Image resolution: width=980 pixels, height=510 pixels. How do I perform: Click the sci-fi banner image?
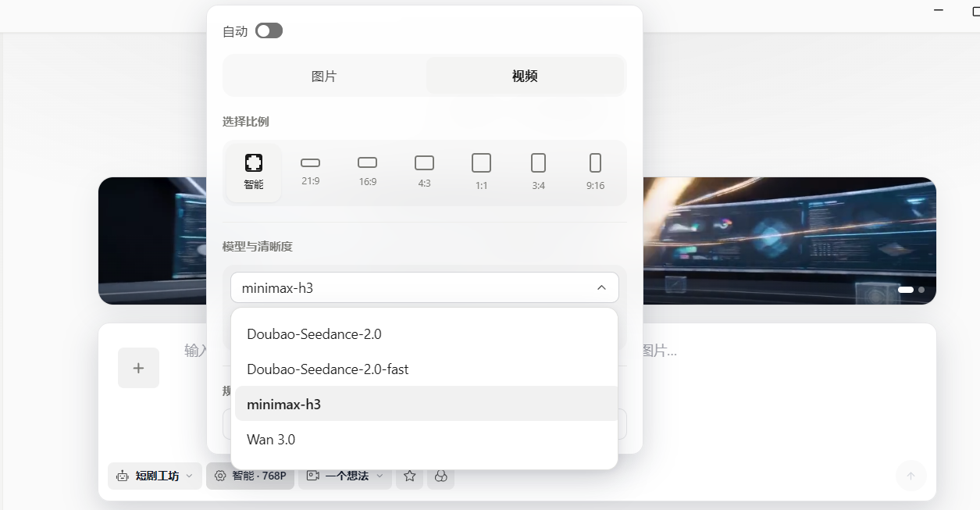(x=789, y=241)
